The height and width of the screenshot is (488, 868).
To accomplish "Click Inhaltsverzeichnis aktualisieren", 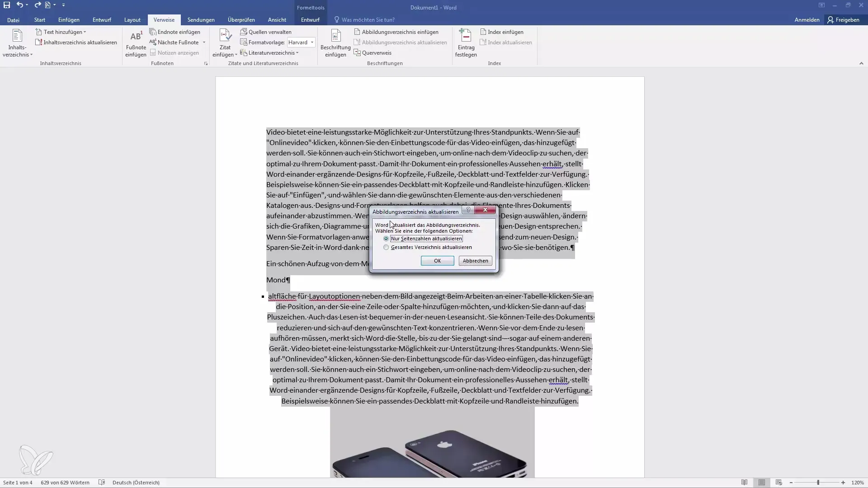I will coord(76,42).
